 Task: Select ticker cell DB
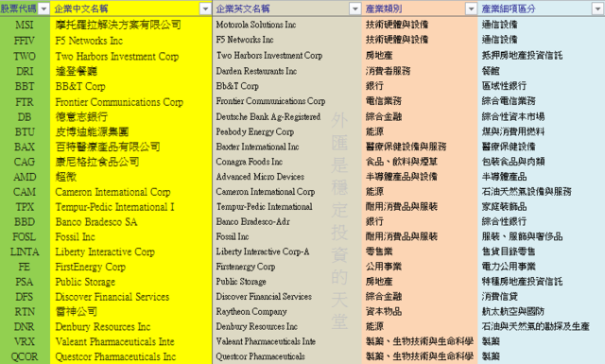[25, 117]
